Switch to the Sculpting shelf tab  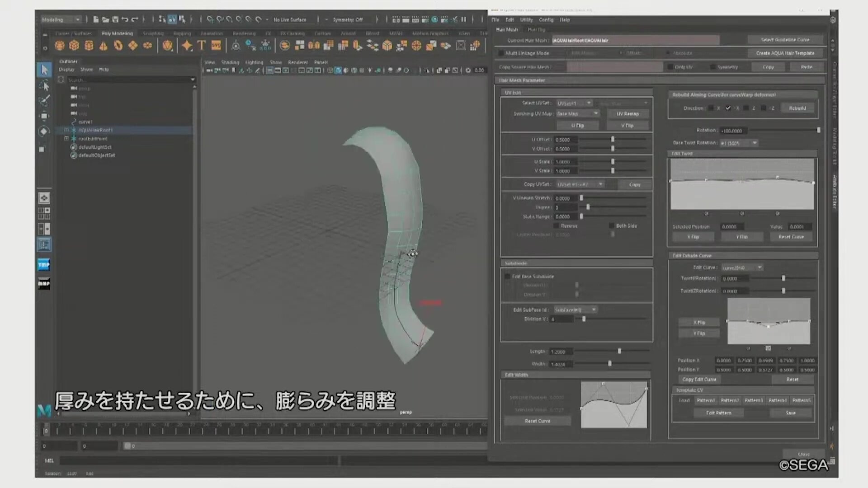pos(153,33)
